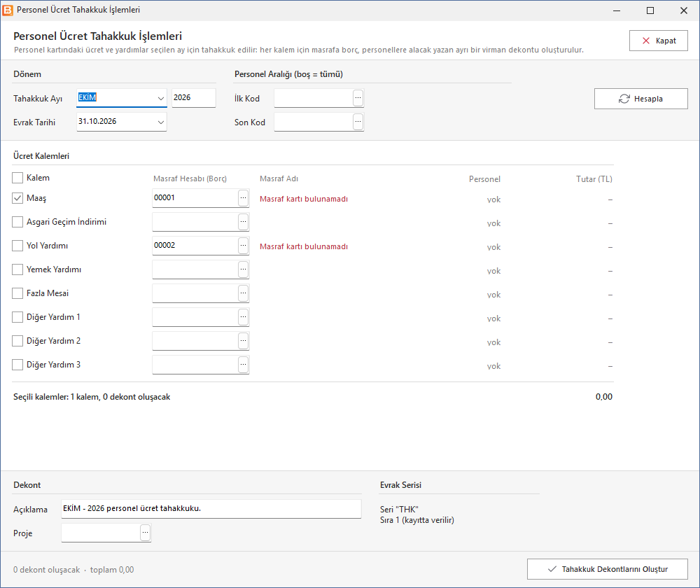Maximize the Personel Ücret Tahakkuk window
The image size is (700, 588).
pos(650,10)
